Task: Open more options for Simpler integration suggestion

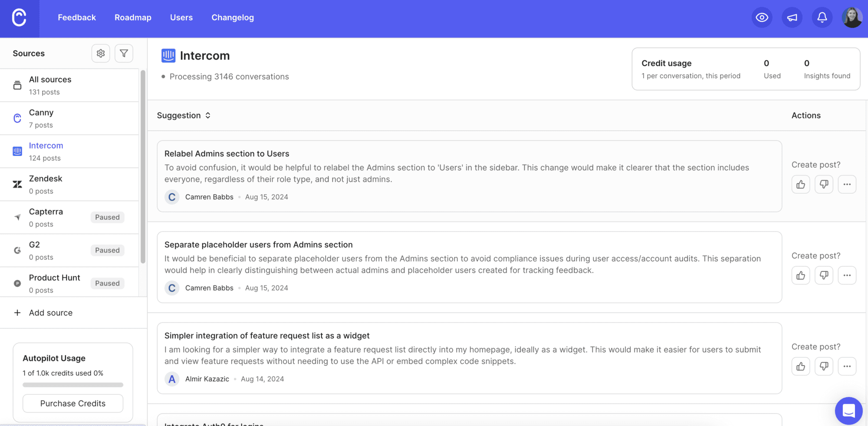Action: pyautogui.click(x=847, y=367)
